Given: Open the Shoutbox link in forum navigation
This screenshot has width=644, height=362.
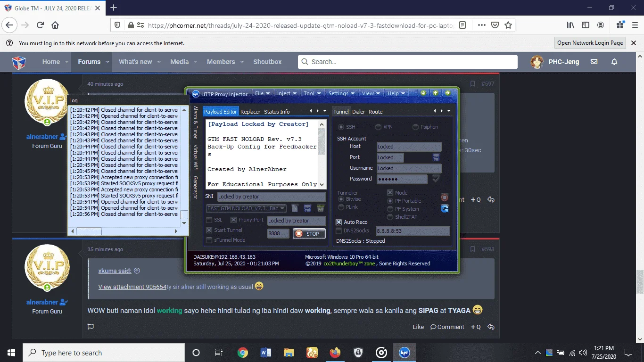Looking at the screenshot, I should [267, 62].
